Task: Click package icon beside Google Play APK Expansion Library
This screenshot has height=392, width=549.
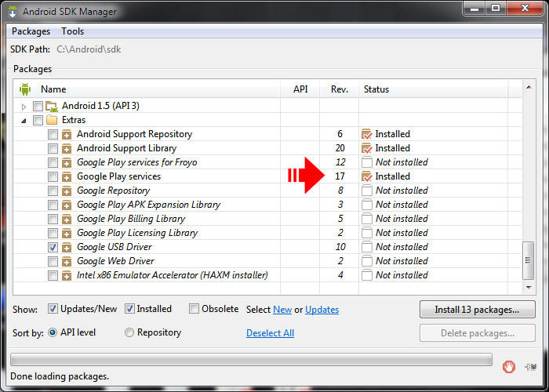Action: click(x=67, y=205)
